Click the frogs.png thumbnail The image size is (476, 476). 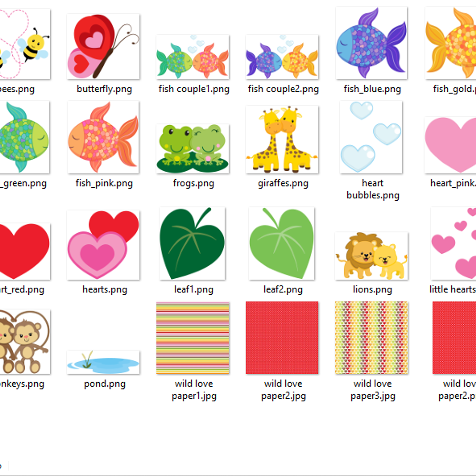[x=192, y=149]
